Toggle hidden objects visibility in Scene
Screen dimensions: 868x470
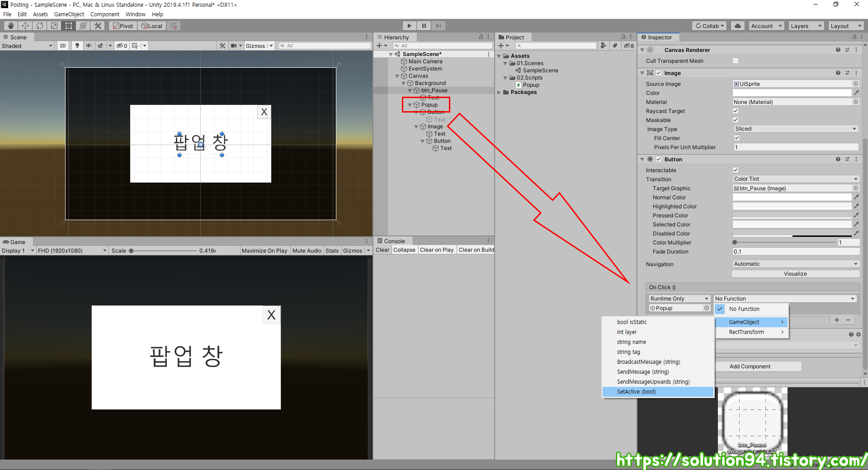tap(122, 46)
